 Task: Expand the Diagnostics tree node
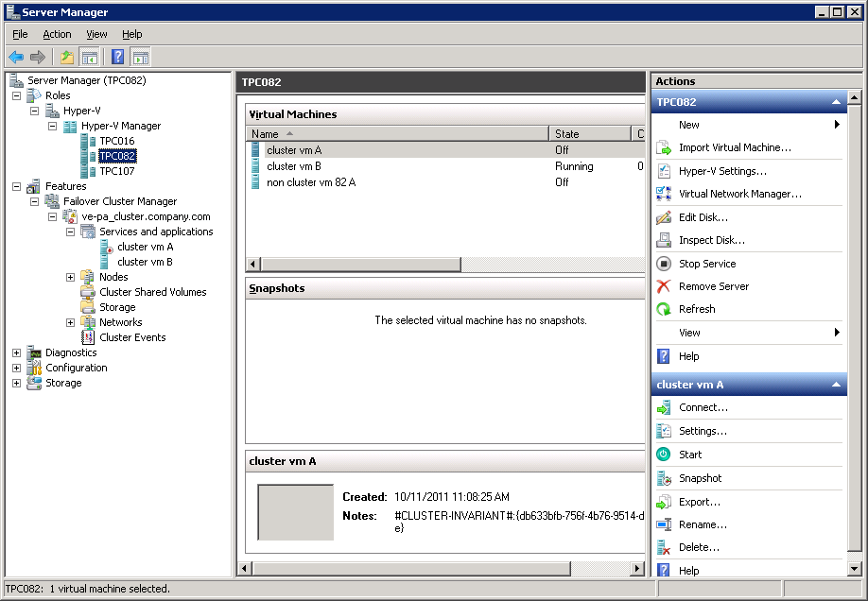tap(17, 352)
